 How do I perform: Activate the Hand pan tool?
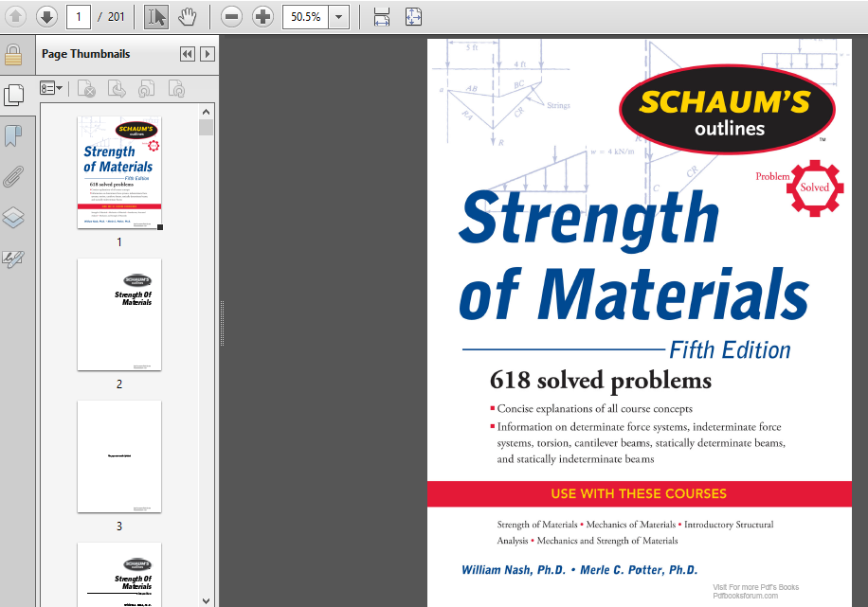(x=187, y=17)
